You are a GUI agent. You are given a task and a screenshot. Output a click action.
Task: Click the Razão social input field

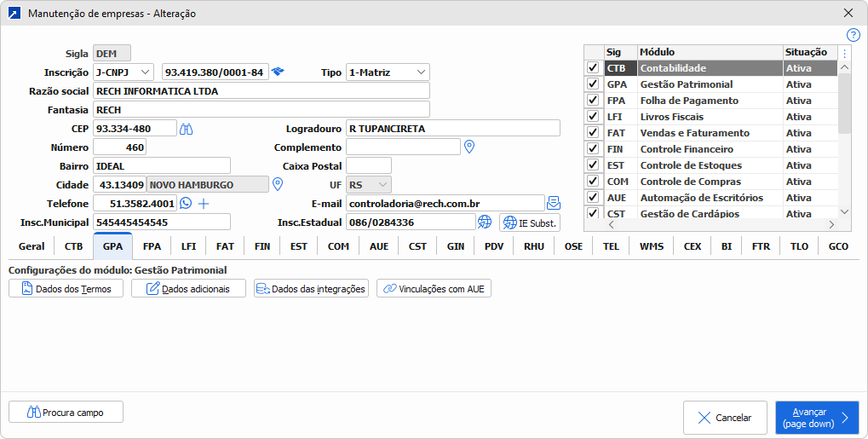point(261,91)
